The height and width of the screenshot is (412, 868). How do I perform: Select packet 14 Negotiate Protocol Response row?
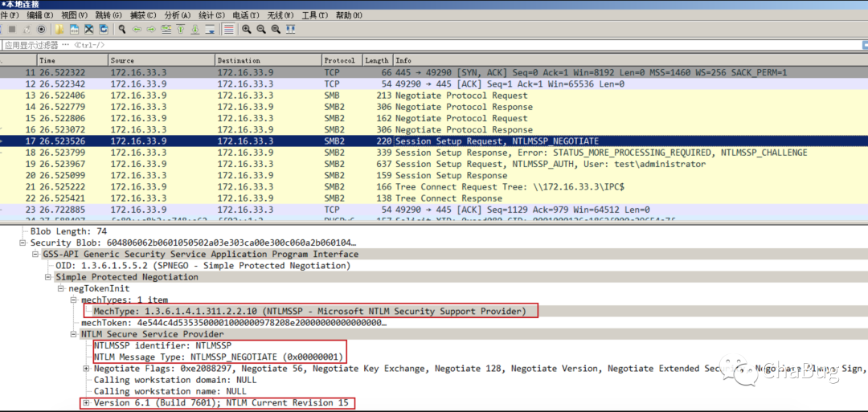(x=434, y=107)
